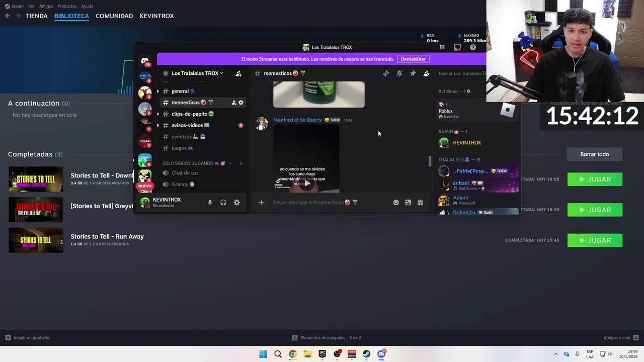644x362 pixels.
Task: Open Ver menu in Steam
Action: coord(31,6)
